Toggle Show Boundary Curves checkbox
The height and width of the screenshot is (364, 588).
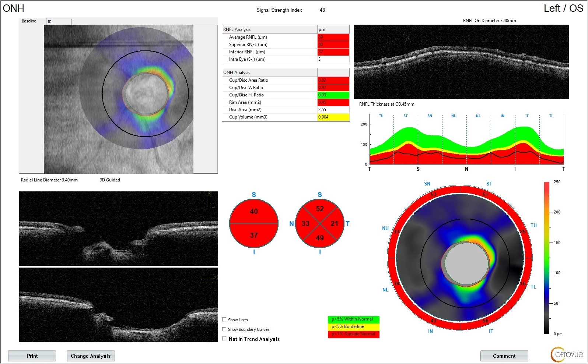point(224,329)
